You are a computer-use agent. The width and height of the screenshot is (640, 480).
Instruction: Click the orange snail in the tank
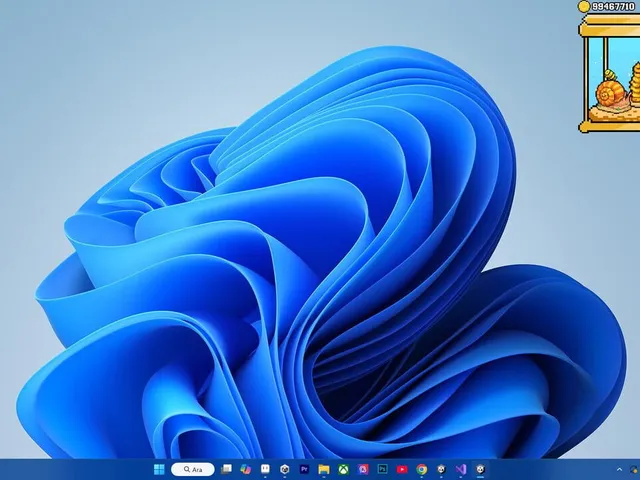611,96
